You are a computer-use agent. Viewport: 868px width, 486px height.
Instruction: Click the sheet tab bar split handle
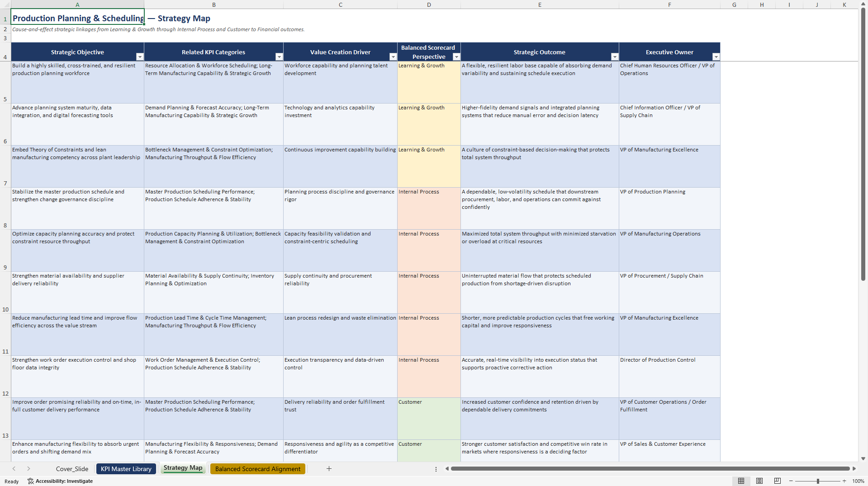[436, 469]
